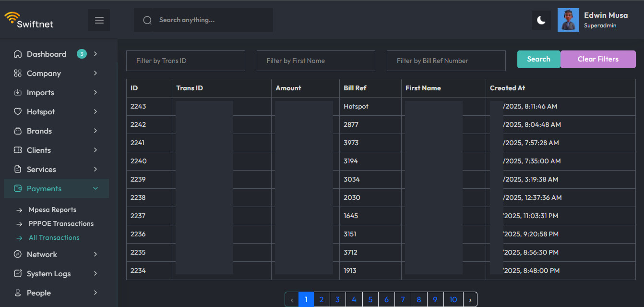Go to page 5 in pagination
The width and height of the screenshot is (644, 307).
(370, 299)
